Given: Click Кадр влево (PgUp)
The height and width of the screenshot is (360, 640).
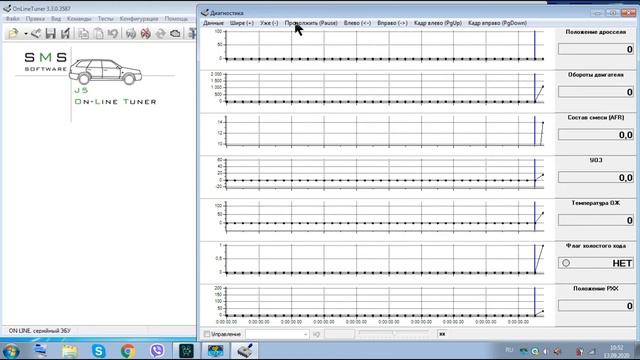Looking at the screenshot, I should [438, 23].
